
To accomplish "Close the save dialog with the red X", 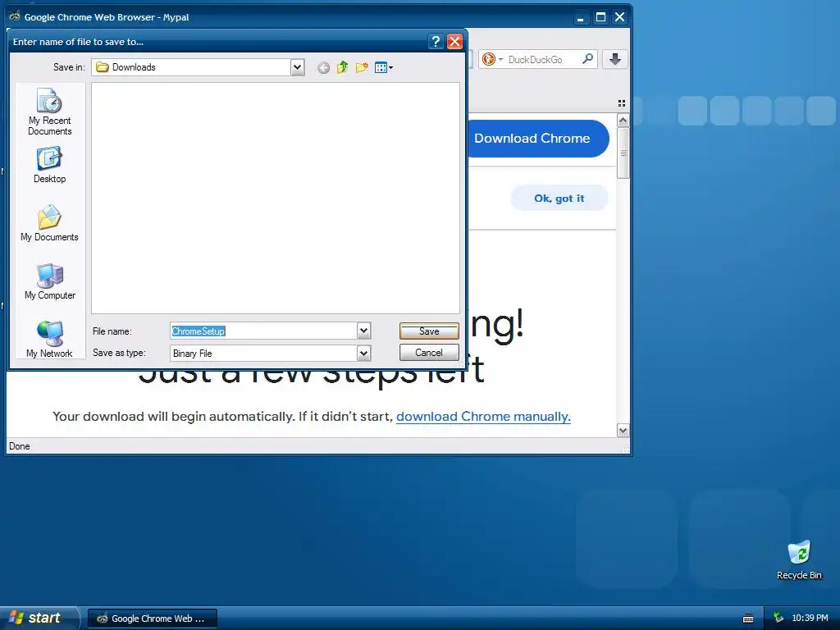I will pos(454,42).
